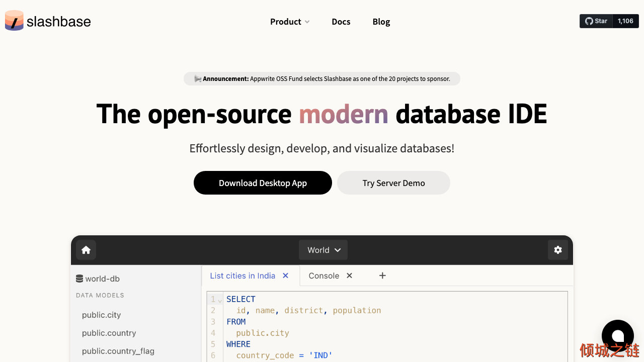Screen dimensions: 644x362
Task: Open the chat support bubble
Action: (x=617, y=336)
